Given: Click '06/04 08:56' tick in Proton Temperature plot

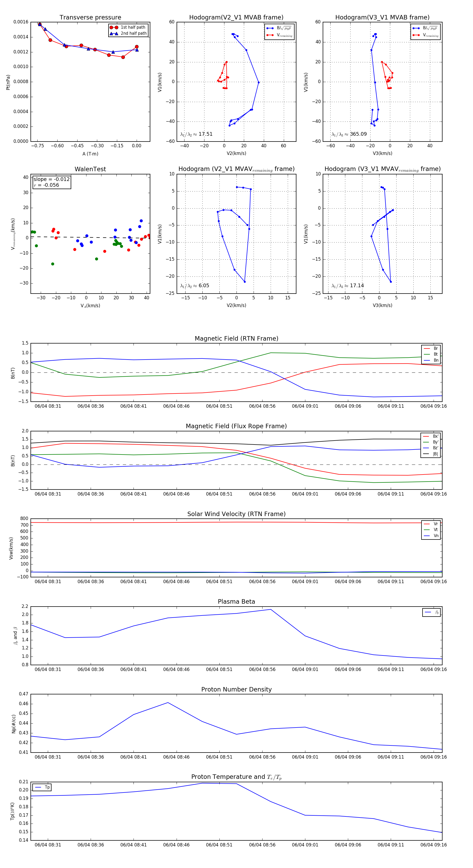Looking at the screenshot, I should pyautogui.click(x=262, y=845).
